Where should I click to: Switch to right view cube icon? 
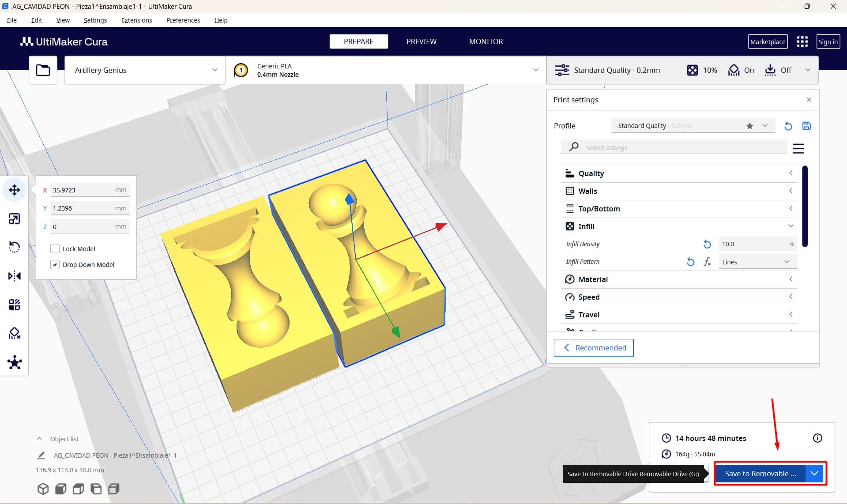point(113,489)
